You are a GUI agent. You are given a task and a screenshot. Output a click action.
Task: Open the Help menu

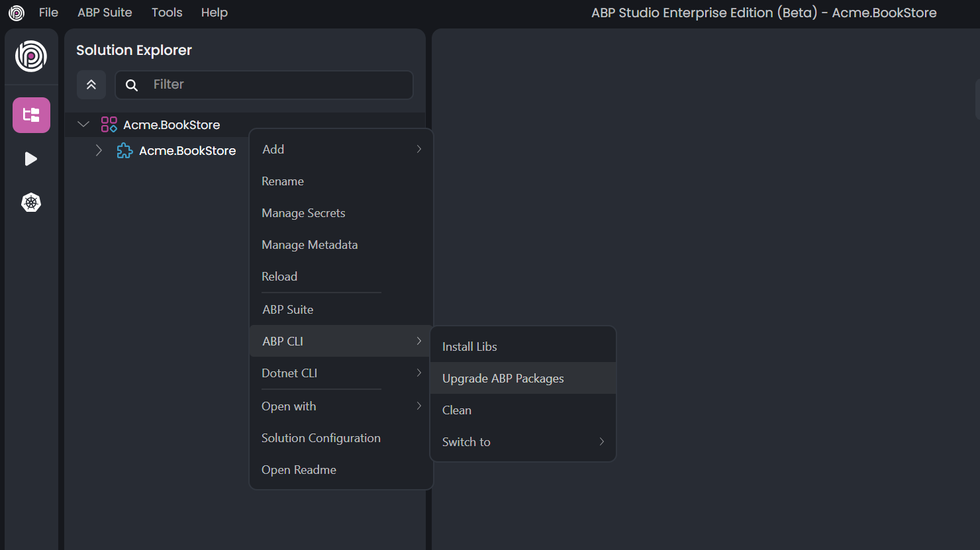pyautogui.click(x=215, y=13)
